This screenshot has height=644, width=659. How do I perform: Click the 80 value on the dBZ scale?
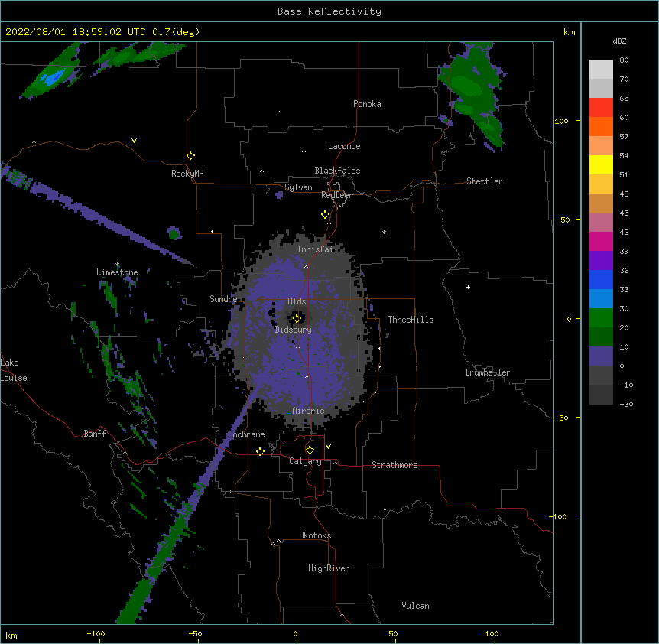624,60
